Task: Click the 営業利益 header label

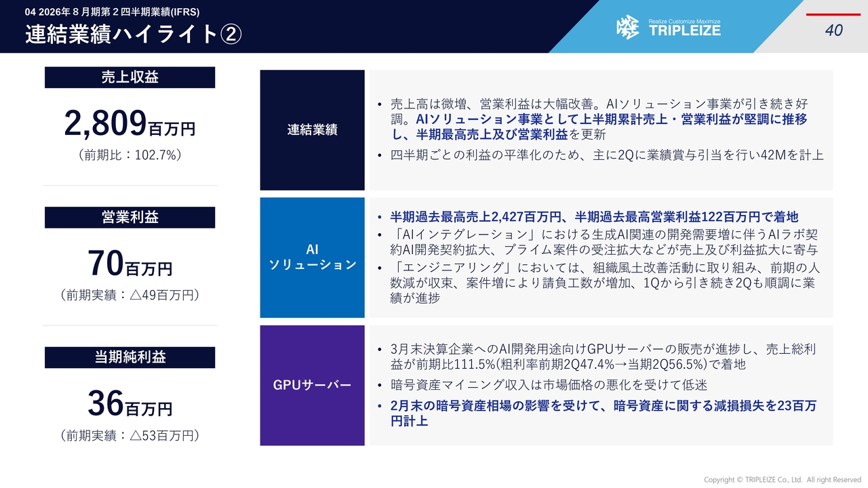Action: click(130, 218)
